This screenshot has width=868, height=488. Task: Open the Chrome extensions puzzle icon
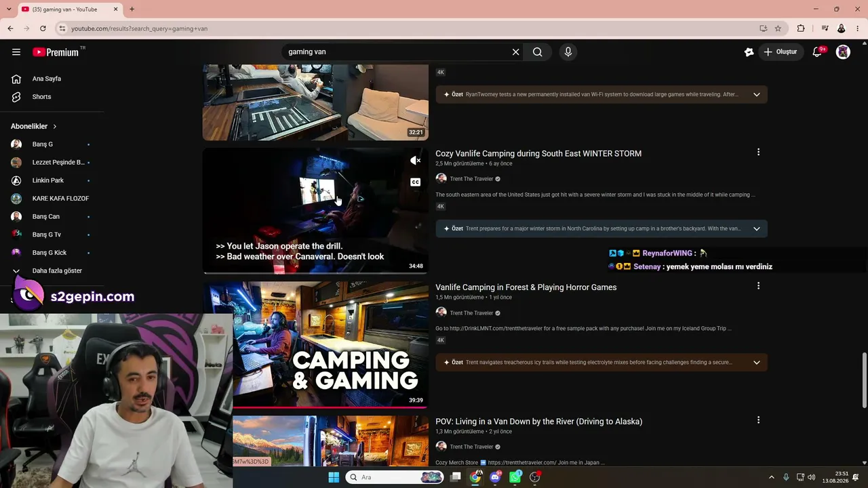[x=801, y=28]
